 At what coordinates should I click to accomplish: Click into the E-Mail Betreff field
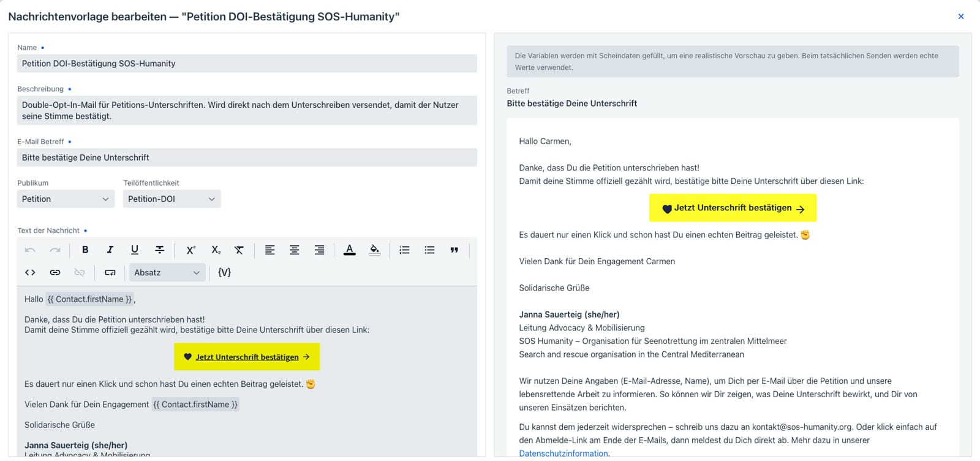coord(247,158)
